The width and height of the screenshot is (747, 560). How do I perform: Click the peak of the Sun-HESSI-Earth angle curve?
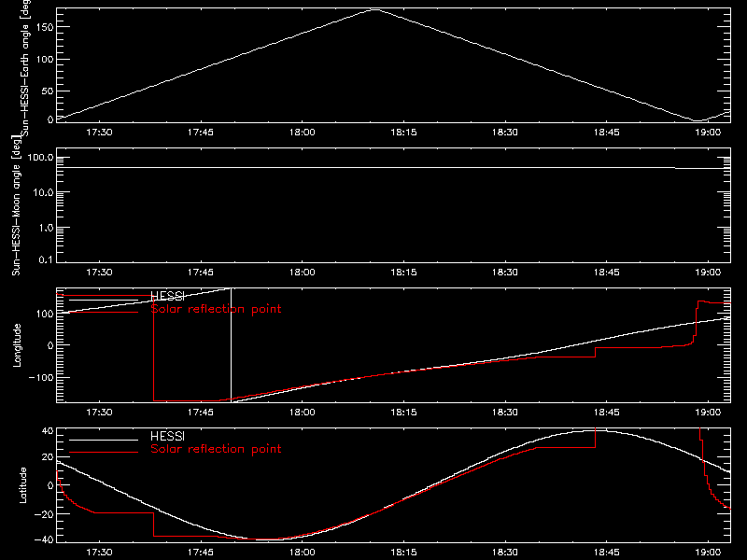pos(376,9)
